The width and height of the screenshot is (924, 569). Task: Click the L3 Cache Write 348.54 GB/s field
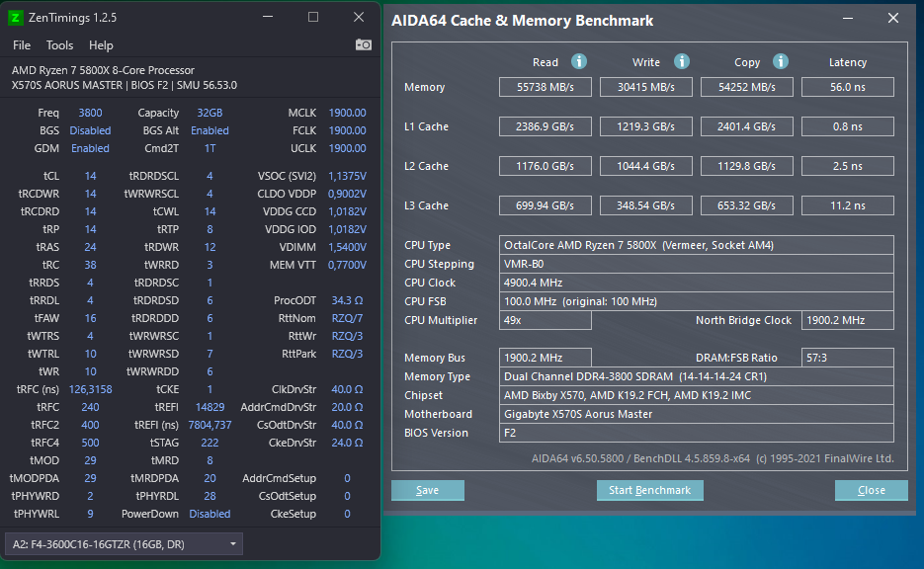[x=646, y=205]
